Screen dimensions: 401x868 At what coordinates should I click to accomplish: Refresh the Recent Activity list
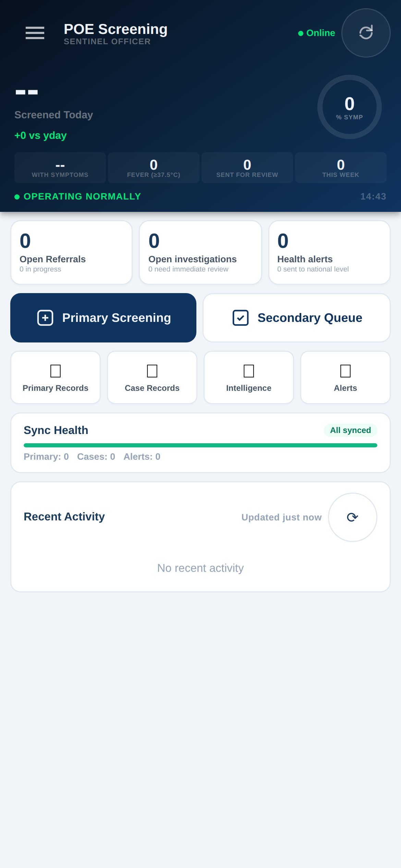pos(353,517)
